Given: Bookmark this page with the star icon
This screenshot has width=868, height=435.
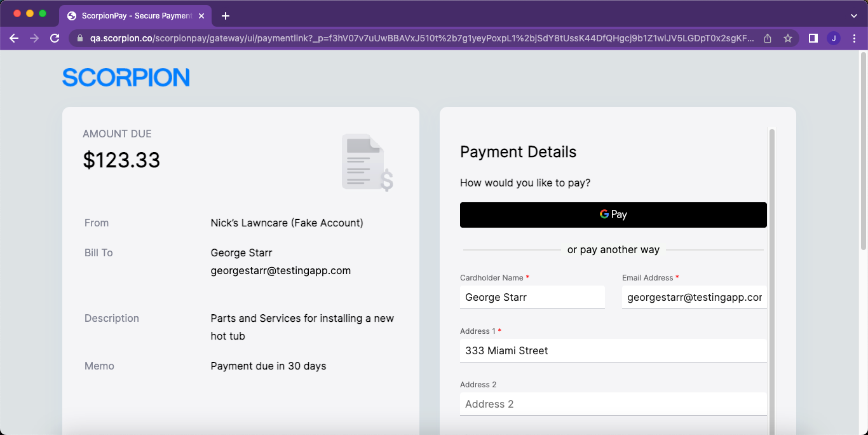Looking at the screenshot, I should click(788, 38).
